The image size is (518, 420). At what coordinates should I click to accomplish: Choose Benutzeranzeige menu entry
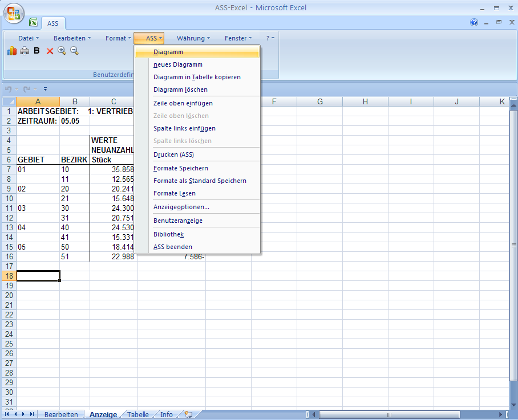tap(197, 221)
